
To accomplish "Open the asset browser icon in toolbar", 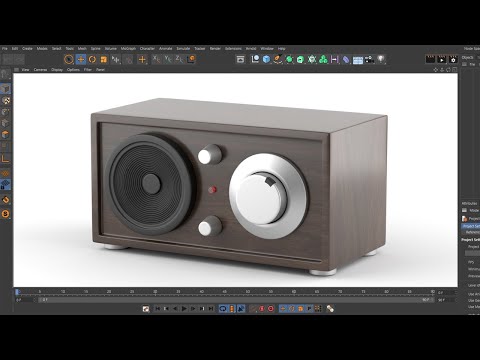I will pyautogui.click(x=240, y=59).
